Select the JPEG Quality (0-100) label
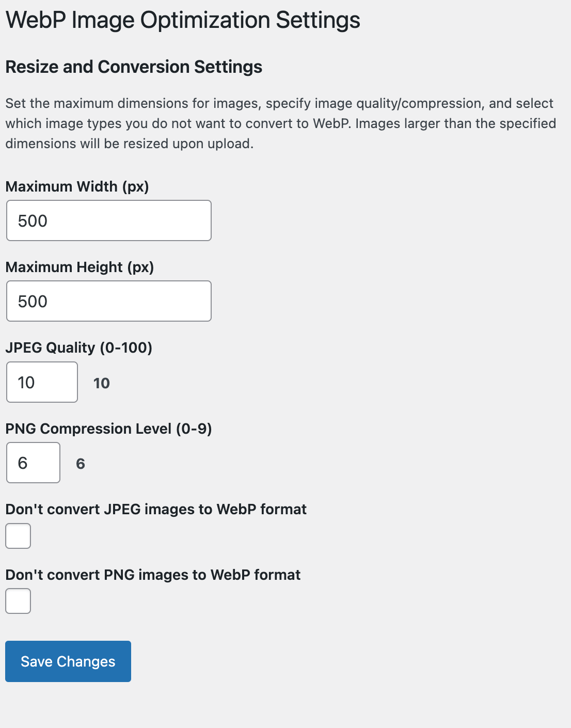 [79, 347]
